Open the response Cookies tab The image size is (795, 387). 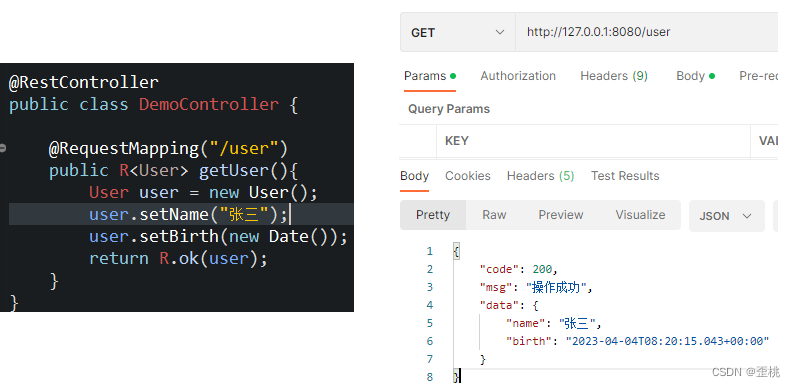click(x=467, y=176)
